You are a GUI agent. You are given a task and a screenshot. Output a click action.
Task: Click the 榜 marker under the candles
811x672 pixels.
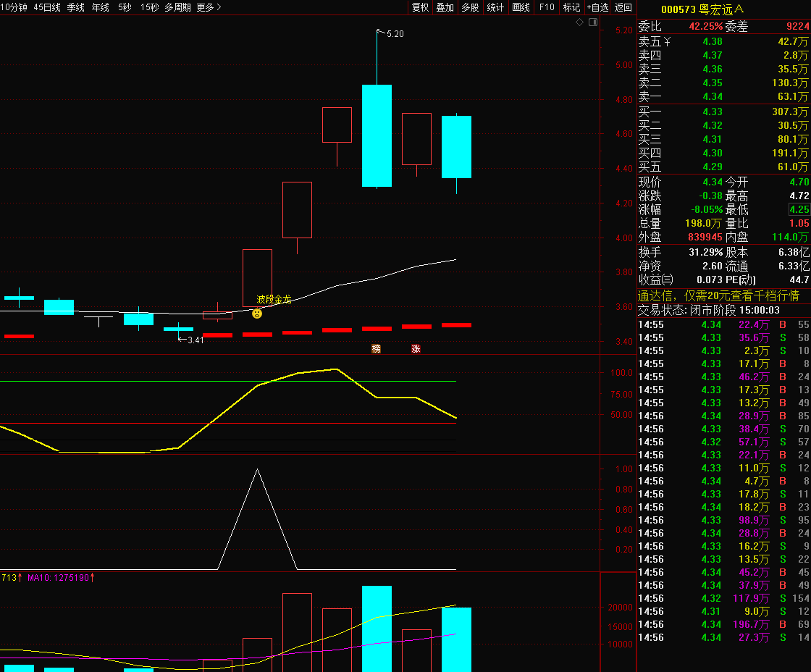[376, 349]
